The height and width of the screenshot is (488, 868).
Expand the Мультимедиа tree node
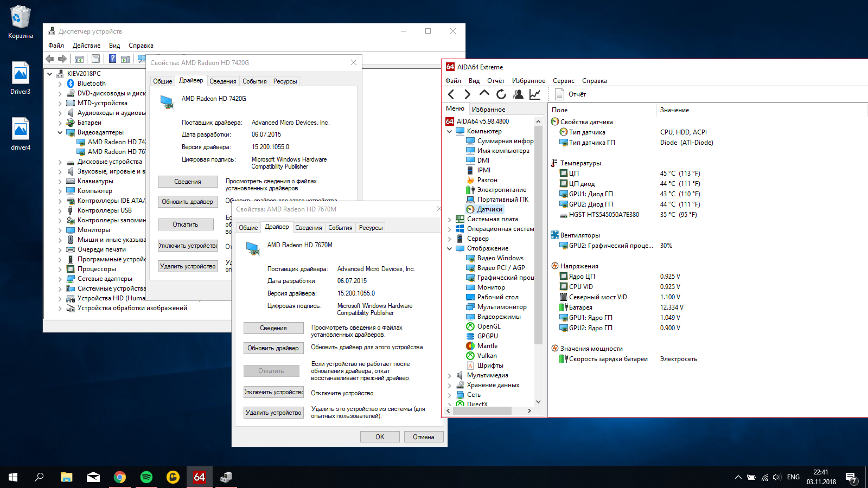pyautogui.click(x=450, y=376)
